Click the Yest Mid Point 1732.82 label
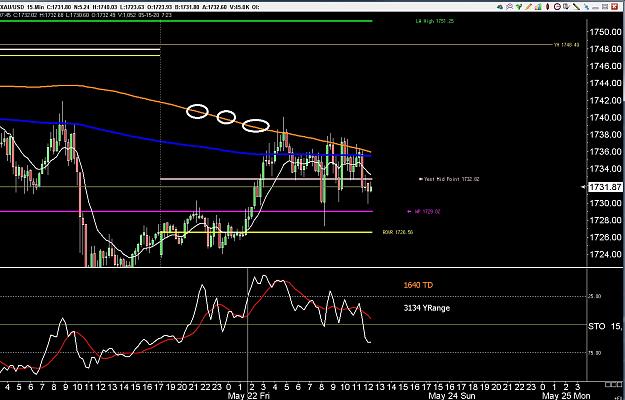Screen dimensions: 625x400 (452, 179)
